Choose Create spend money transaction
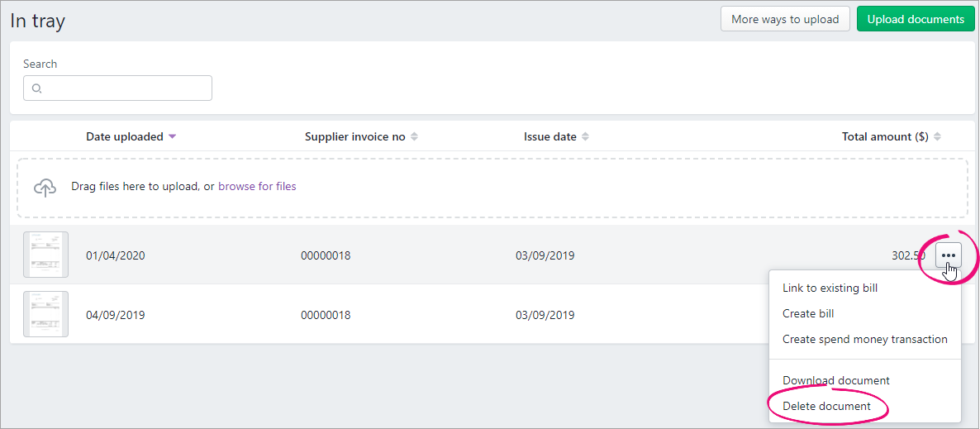The height and width of the screenshot is (429, 980). point(865,339)
